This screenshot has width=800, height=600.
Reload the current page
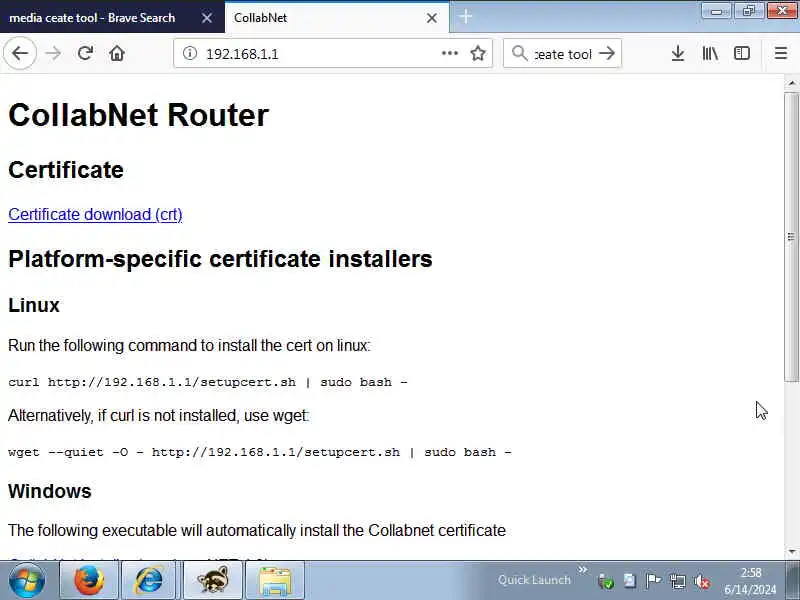point(85,53)
